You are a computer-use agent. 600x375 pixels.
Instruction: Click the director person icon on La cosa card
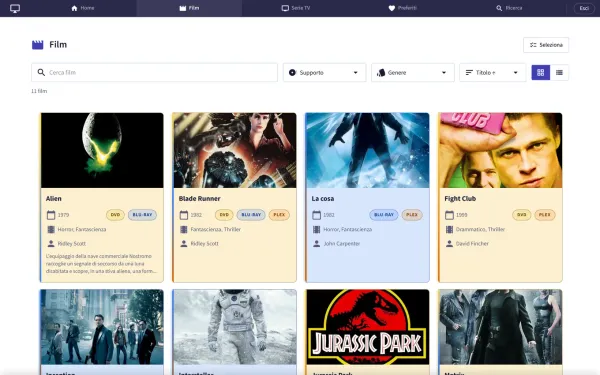(x=316, y=243)
